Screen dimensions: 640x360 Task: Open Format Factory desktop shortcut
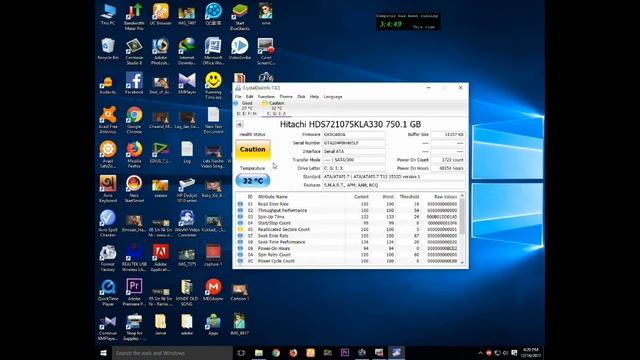click(x=108, y=258)
